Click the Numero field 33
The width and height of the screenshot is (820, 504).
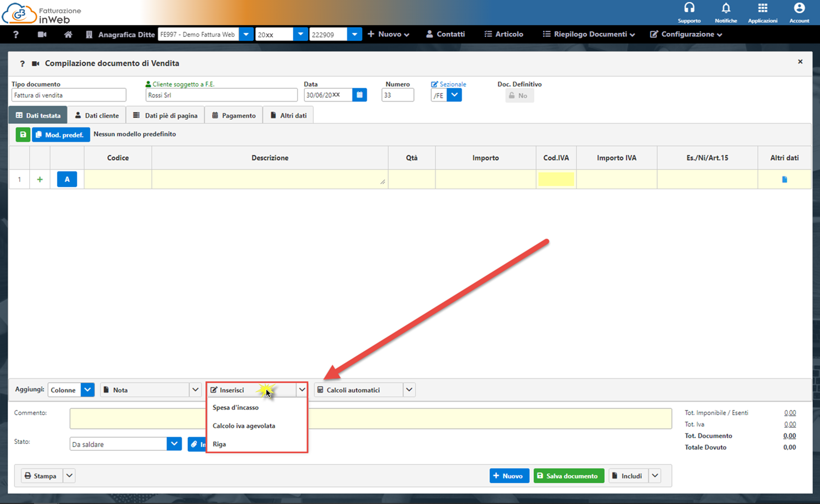(x=397, y=95)
